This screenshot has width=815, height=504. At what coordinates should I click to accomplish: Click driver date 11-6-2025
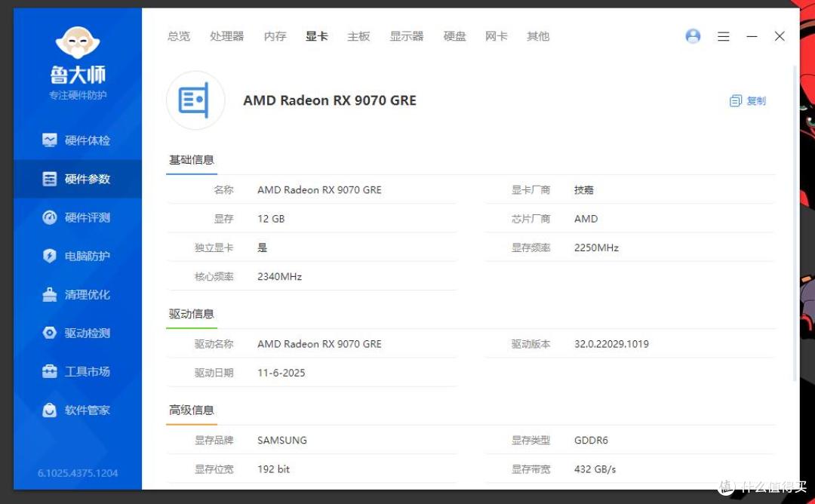point(281,373)
